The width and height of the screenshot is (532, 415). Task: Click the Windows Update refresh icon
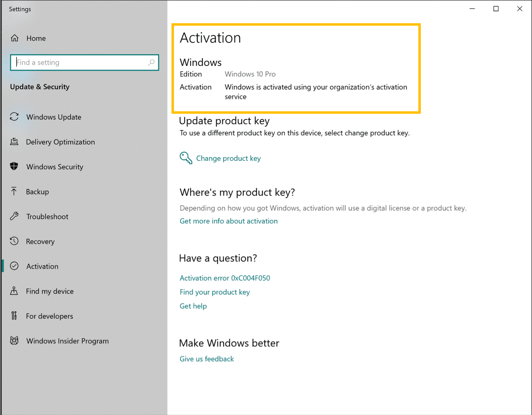(14, 117)
